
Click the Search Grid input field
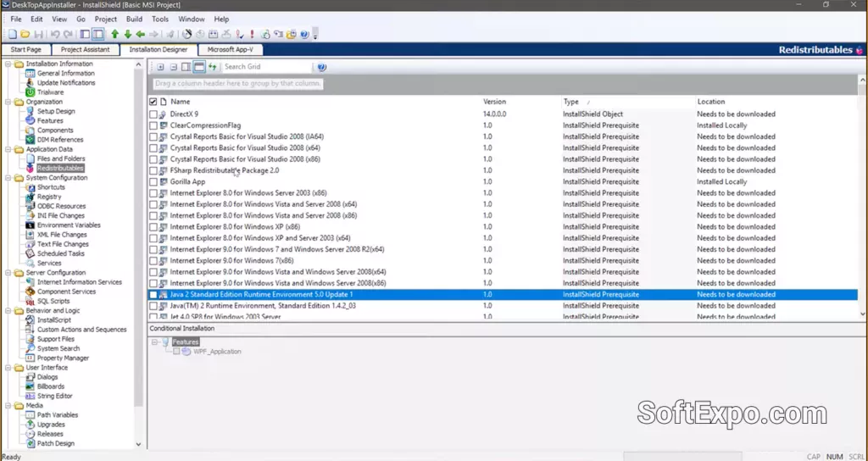point(267,67)
